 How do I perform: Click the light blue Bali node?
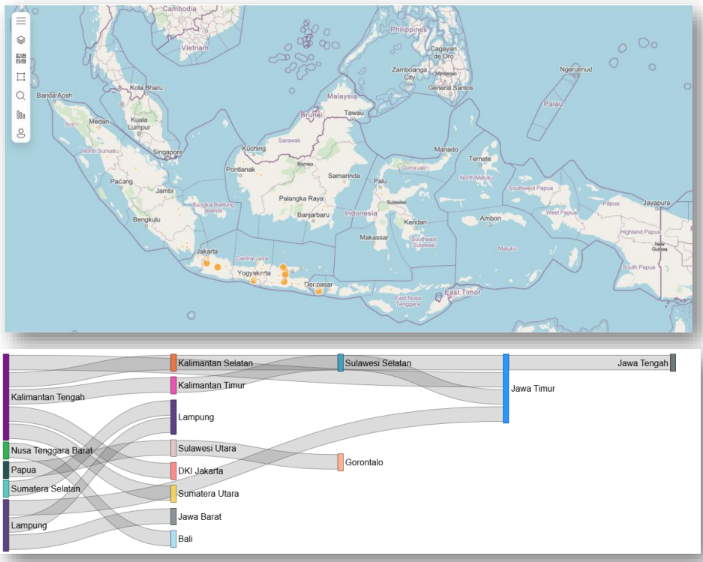click(173, 539)
